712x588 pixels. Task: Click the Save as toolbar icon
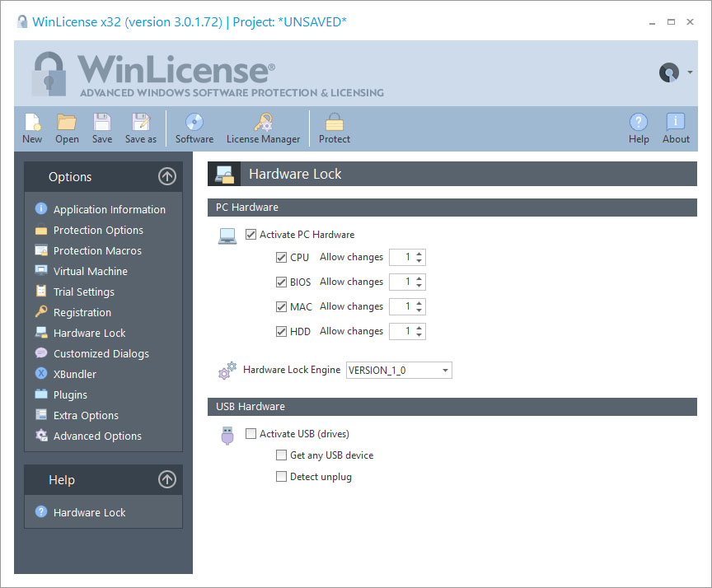pos(141,122)
